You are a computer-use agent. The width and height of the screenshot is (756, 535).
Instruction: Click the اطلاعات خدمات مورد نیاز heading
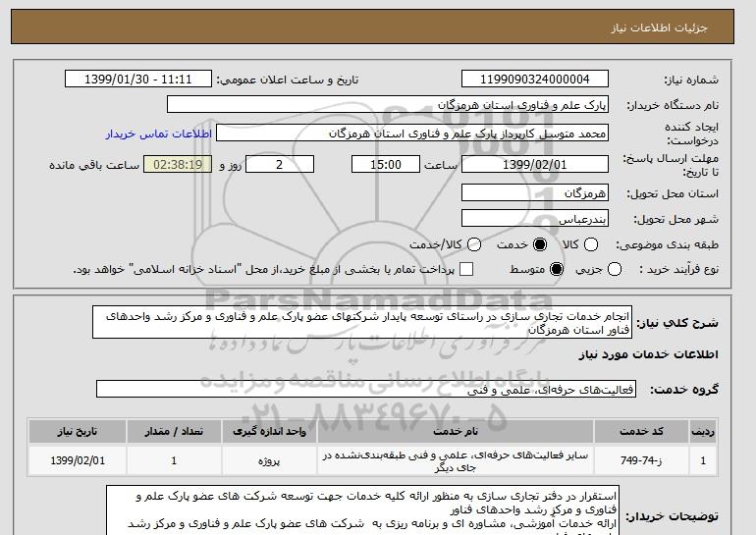click(648, 354)
